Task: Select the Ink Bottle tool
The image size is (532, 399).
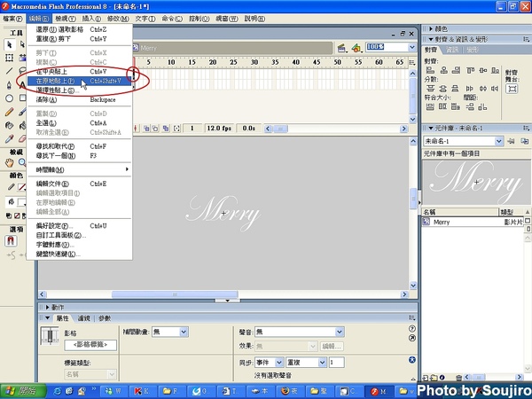Action: pyautogui.click(x=9, y=126)
